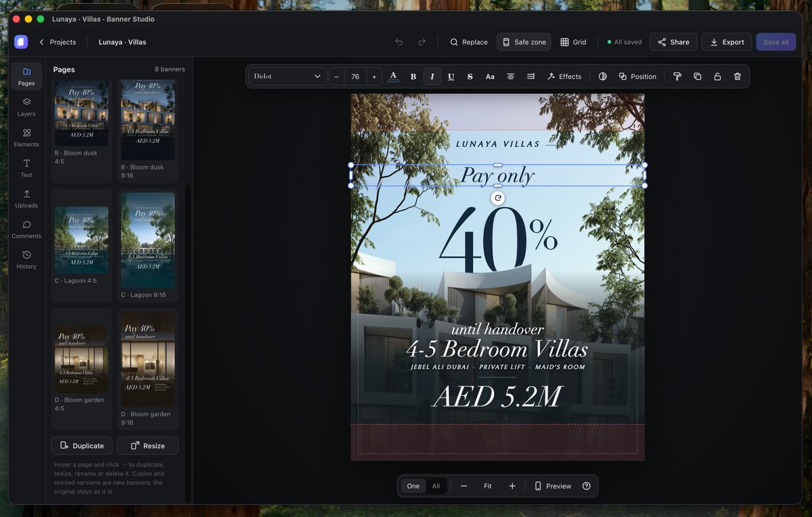Toggle the Grid overlay
This screenshot has width=812, height=517.
coord(573,42)
